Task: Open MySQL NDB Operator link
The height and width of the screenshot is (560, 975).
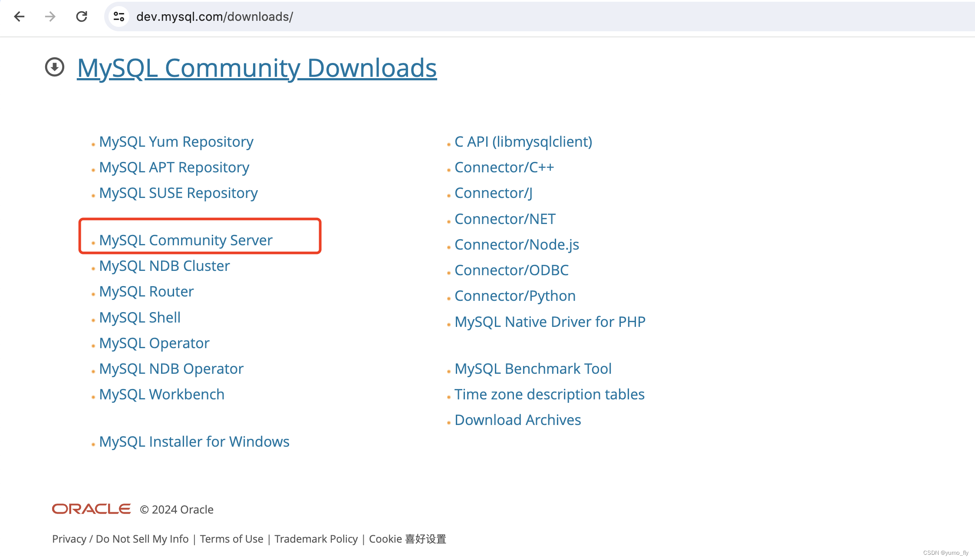Action: point(171,369)
